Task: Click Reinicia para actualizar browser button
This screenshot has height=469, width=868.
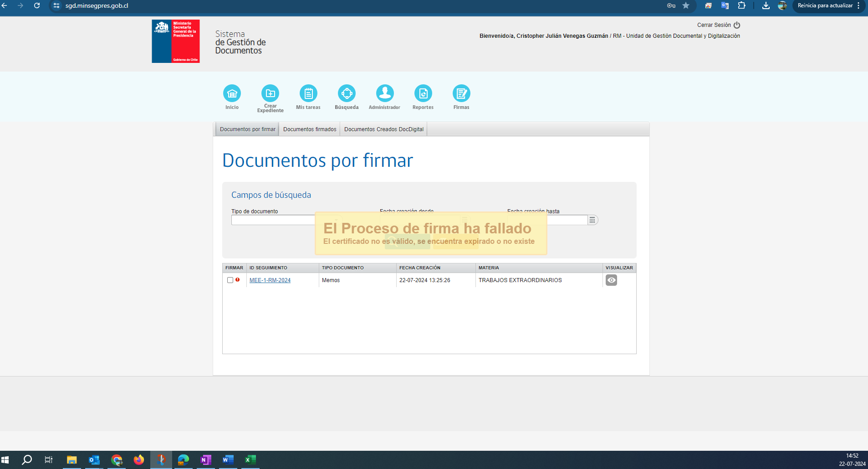Action: click(825, 6)
